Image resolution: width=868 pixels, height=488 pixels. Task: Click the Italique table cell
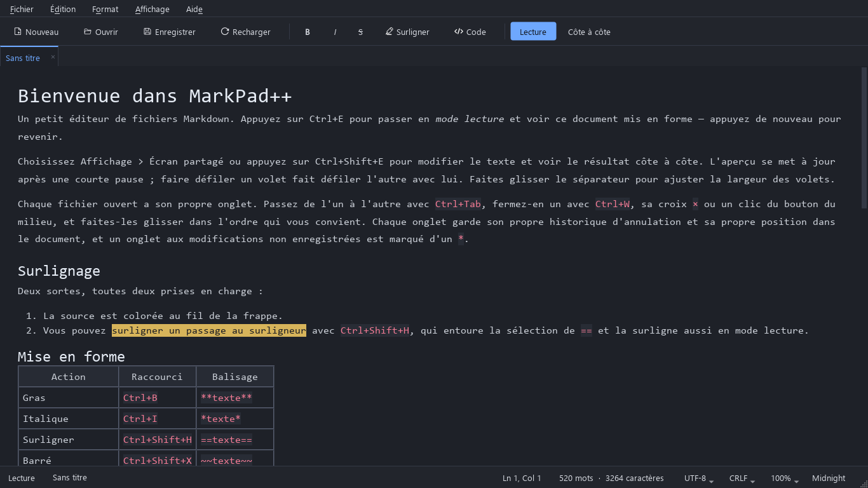(69, 419)
